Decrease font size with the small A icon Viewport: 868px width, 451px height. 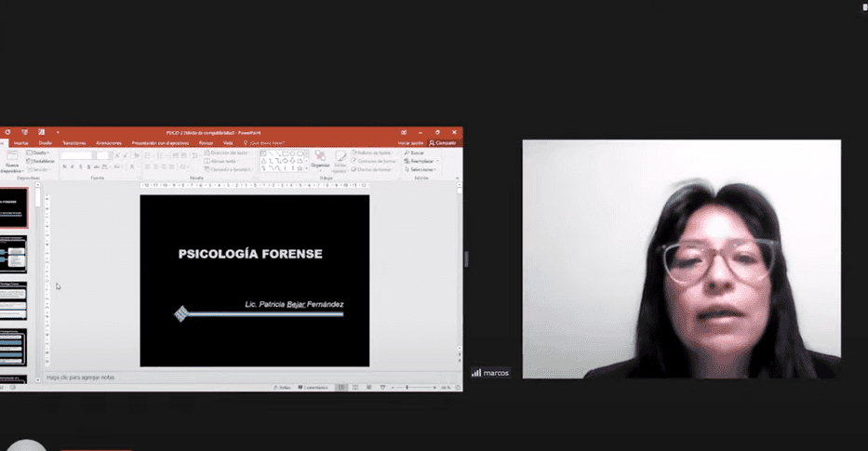click(x=125, y=155)
